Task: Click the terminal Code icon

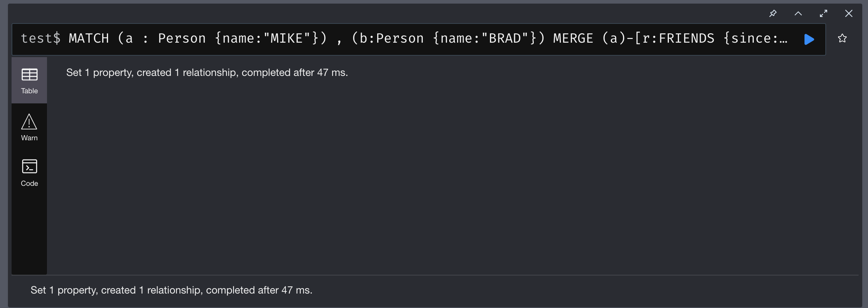Action: 29,166
